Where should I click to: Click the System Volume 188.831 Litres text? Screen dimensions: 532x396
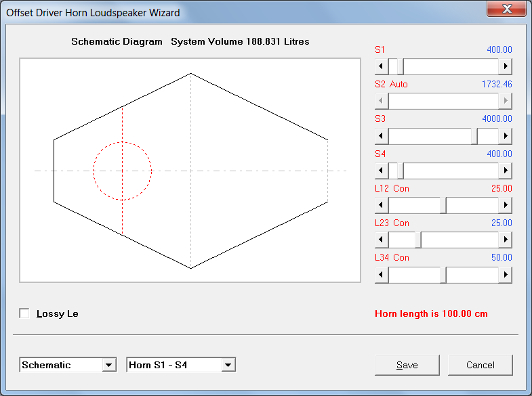(240, 41)
